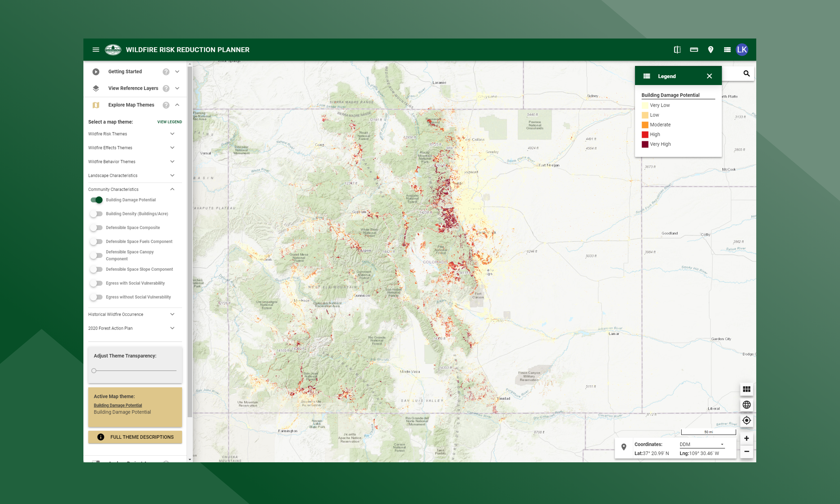Image resolution: width=840 pixels, height=504 pixels.
Task: Zoom in on the map
Action: pos(746,439)
